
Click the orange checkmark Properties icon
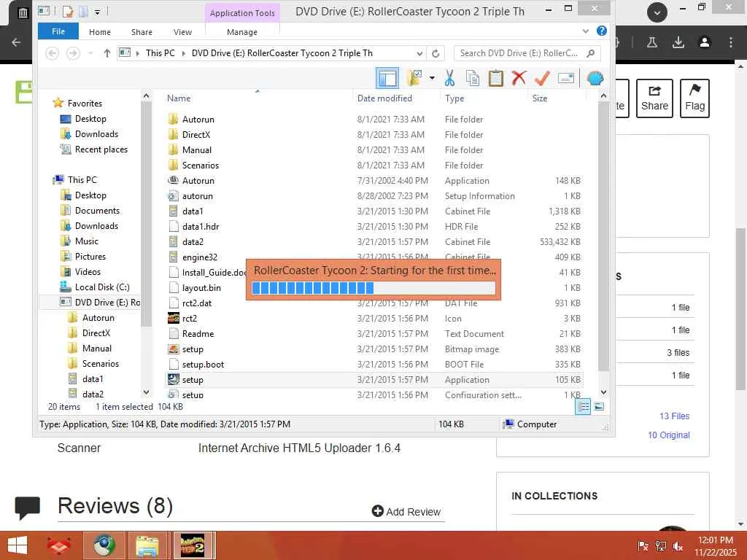coord(542,78)
